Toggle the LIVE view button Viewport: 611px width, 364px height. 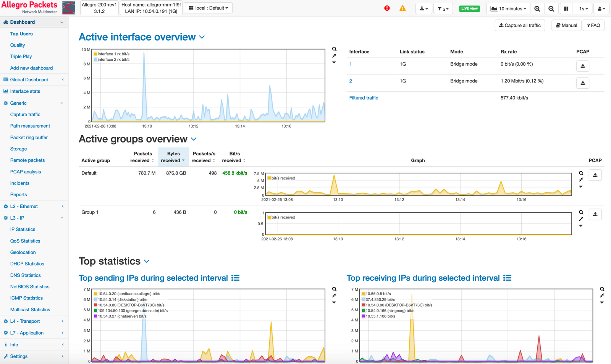click(x=469, y=8)
